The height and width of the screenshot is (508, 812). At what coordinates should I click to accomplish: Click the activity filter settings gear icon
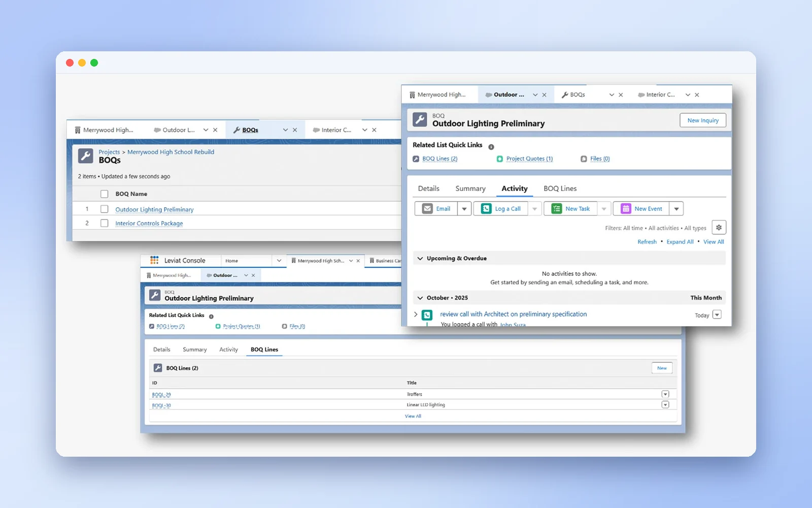[719, 228]
